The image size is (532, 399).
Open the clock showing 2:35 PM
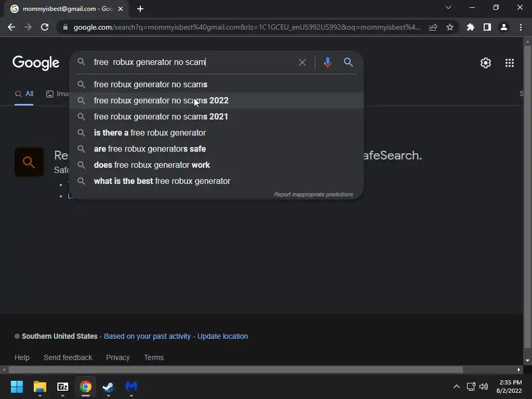pos(509,387)
